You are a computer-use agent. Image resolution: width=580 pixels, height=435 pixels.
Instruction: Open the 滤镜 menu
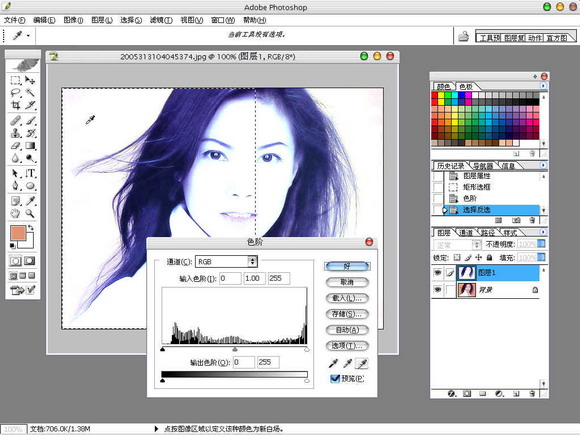(x=161, y=20)
